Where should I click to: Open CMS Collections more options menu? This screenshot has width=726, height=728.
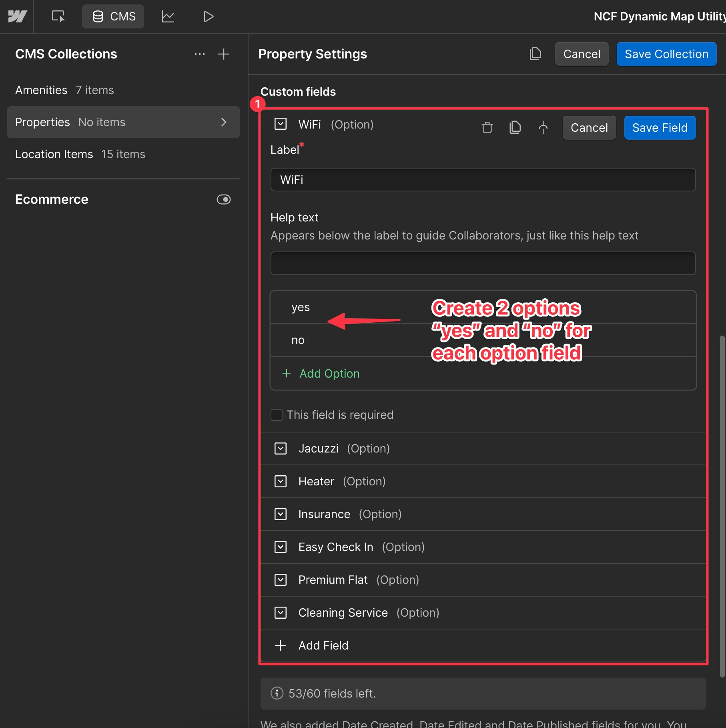point(200,54)
